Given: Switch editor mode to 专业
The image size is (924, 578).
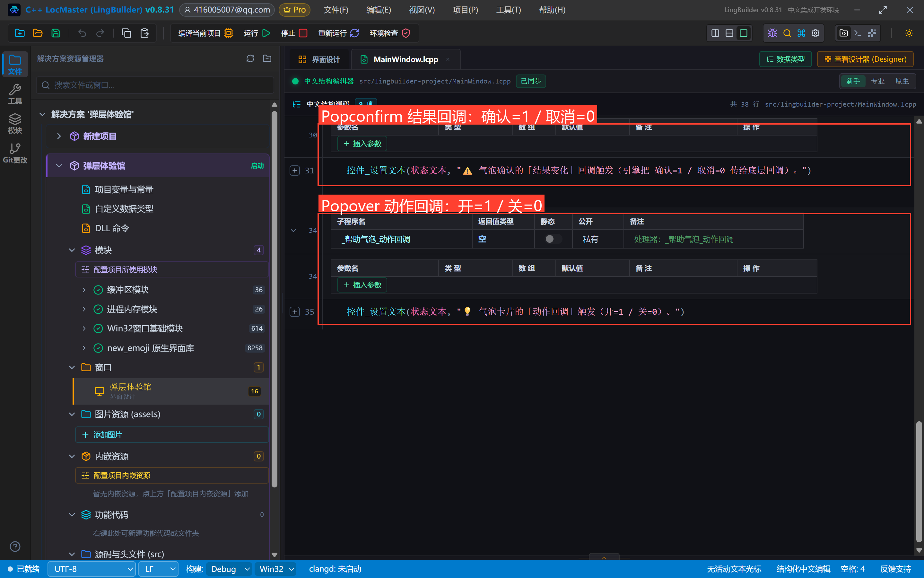Looking at the screenshot, I should click(878, 81).
